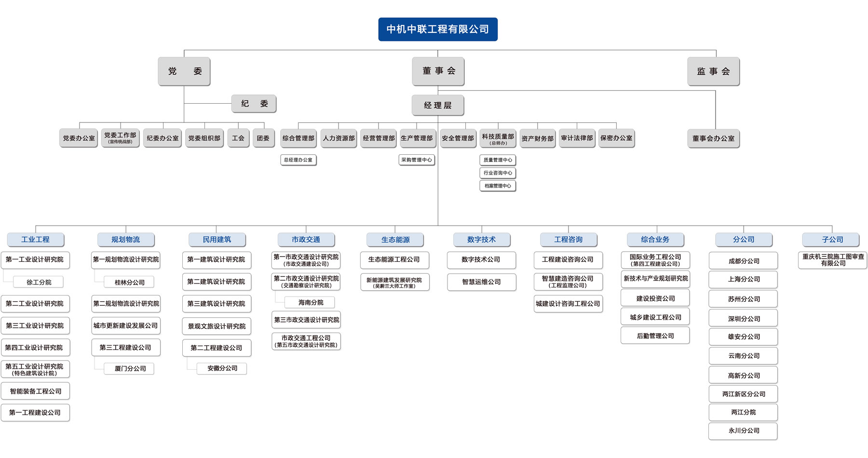Open the 经理层 node
Screen dimensions: 868x458
coord(437,105)
